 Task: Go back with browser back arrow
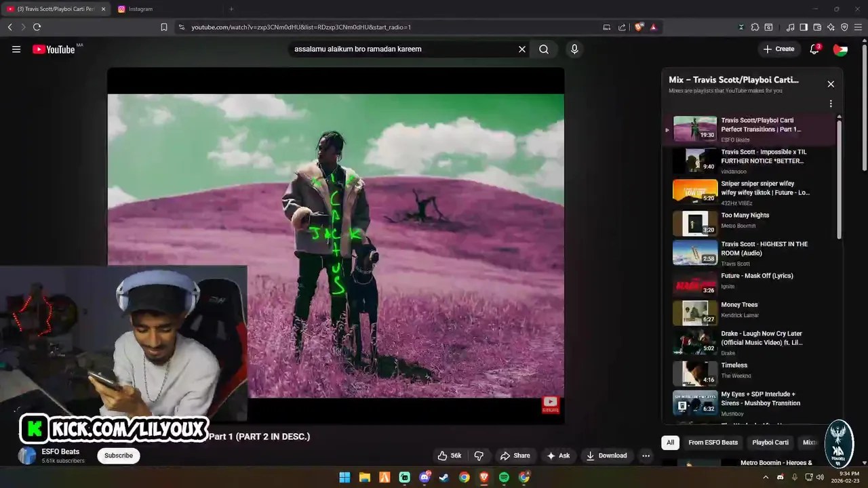(x=9, y=27)
